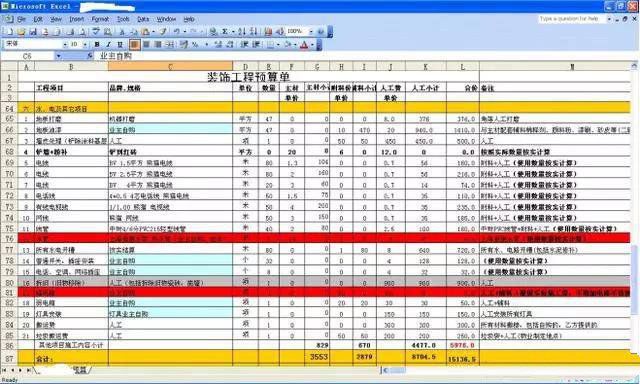Screen dimensions: 640x384
Task: Click the total cell 15136.5
Action: point(462,359)
